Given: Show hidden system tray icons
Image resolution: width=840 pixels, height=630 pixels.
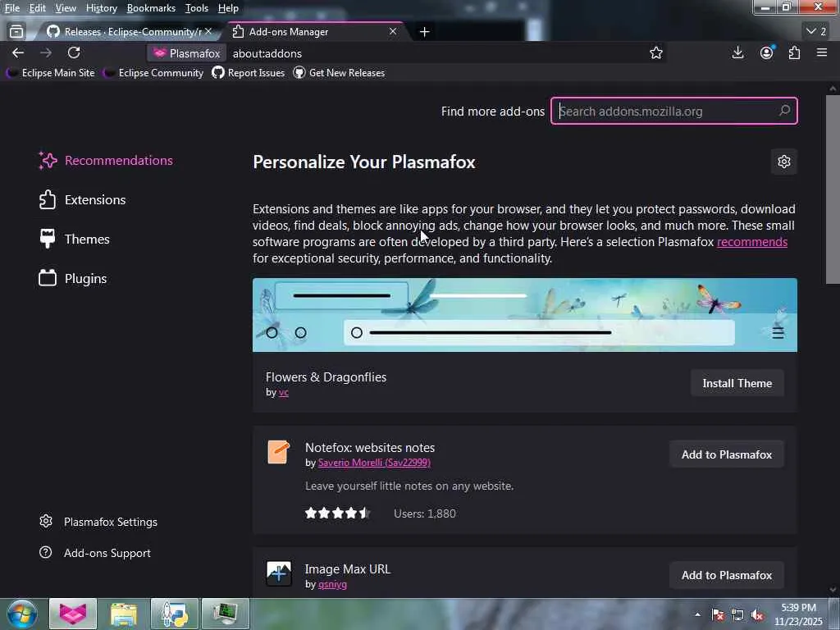Looking at the screenshot, I should [697, 614].
